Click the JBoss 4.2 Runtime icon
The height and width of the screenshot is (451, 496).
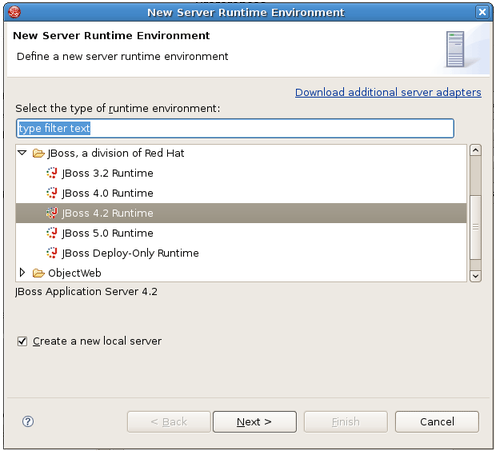[52, 213]
